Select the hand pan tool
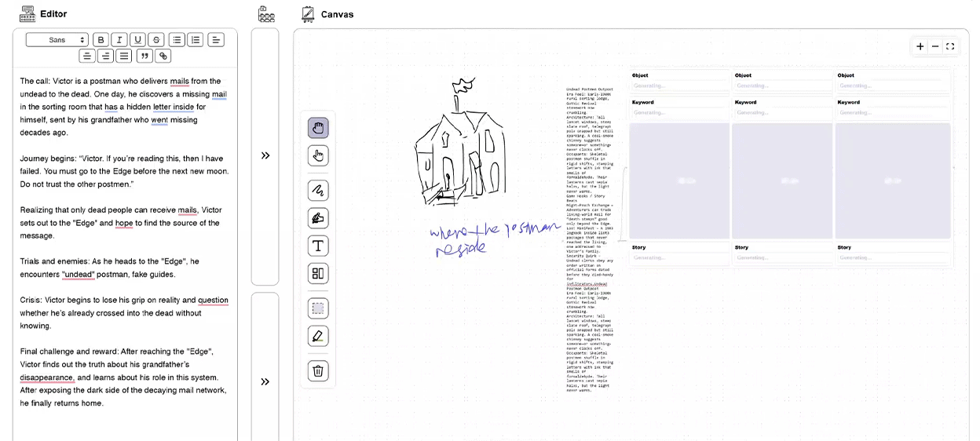 click(x=318, y=128)
